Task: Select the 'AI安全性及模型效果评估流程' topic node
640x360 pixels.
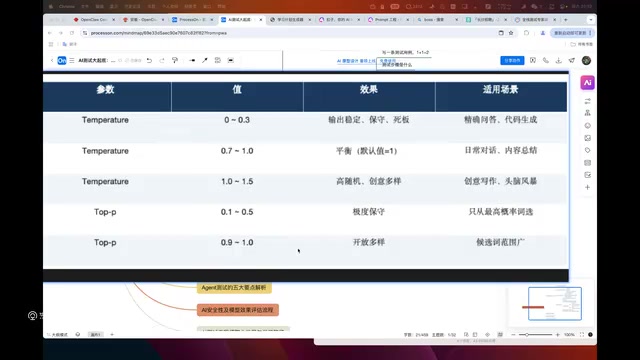Action: [238, 310]
